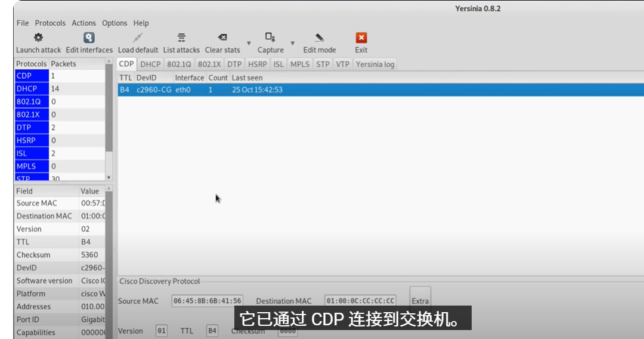Click the protocols list scrollbar
The width and height of the screenshot is (644, 339).
tap(109, 109)
